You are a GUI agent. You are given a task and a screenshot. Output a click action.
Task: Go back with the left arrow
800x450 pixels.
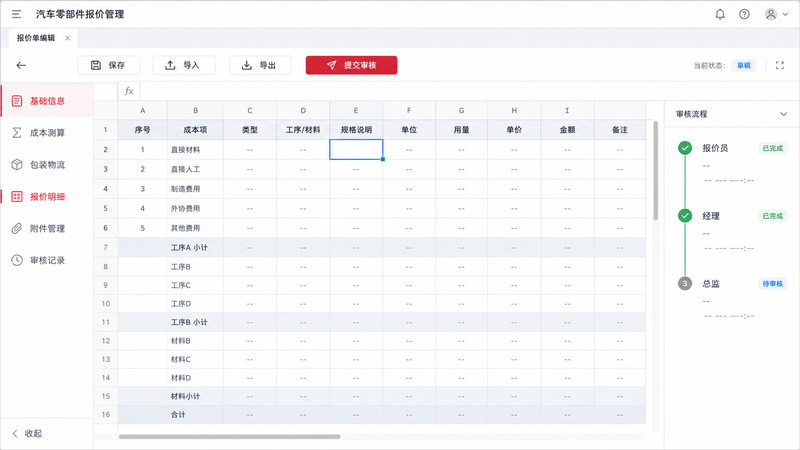(x=21, y=65)
